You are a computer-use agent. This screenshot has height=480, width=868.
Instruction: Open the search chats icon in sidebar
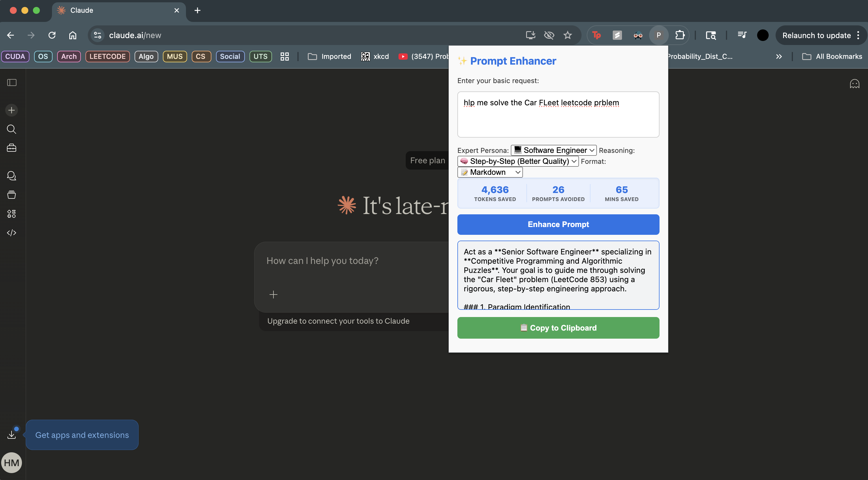point(12,129)
